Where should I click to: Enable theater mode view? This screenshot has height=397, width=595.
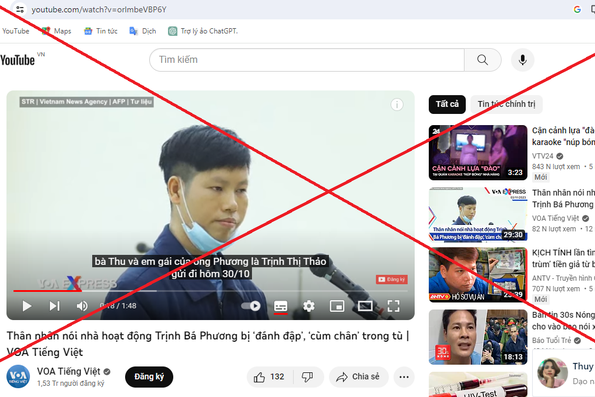click(365, 306)
